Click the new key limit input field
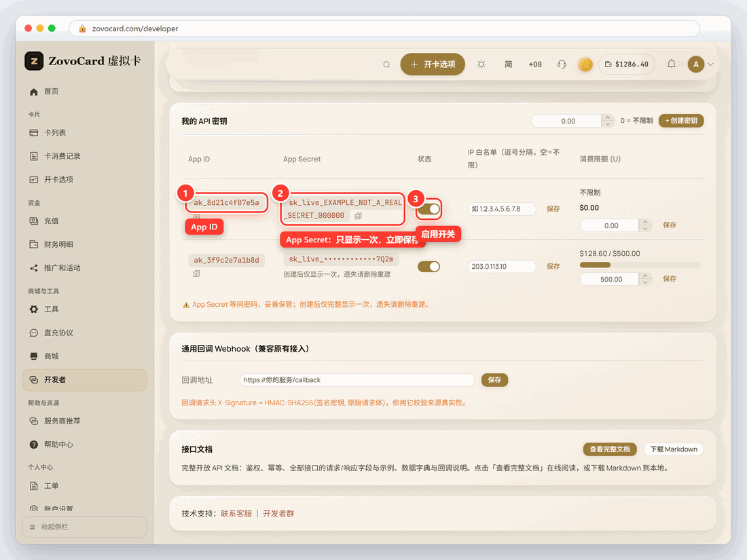Viewport: 747px width, 560px height. pos(568,121)
